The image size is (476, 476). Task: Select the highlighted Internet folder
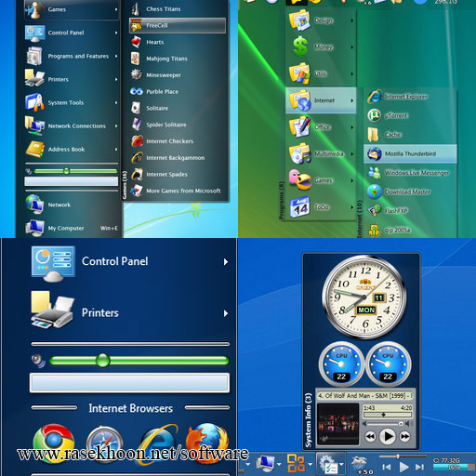point(321,100)
